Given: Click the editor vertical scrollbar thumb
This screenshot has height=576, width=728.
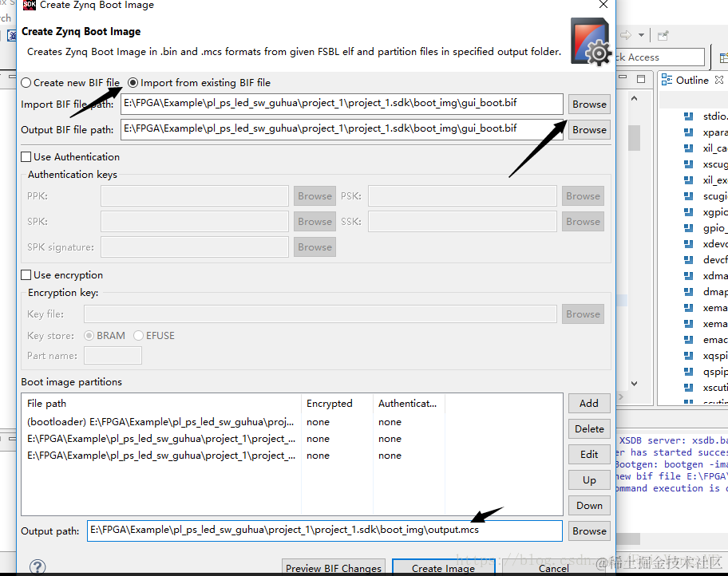Looking at the screenshot, I should point(635,138).
